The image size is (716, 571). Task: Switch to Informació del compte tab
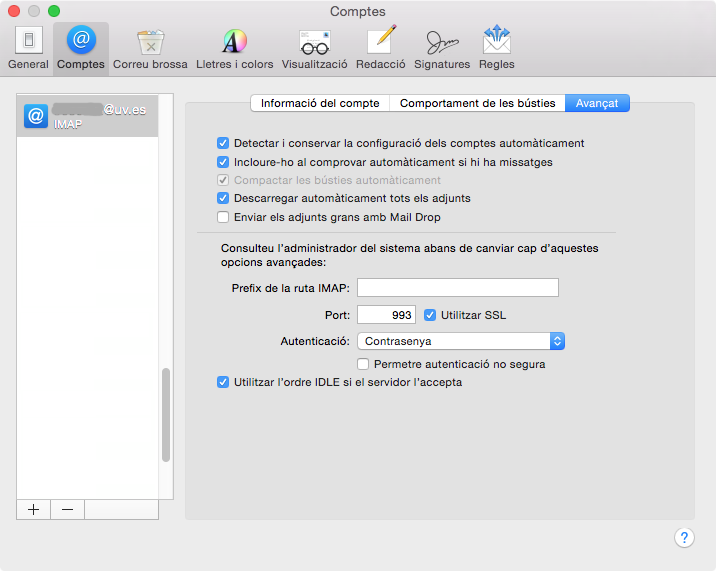(x=320, y=103)
